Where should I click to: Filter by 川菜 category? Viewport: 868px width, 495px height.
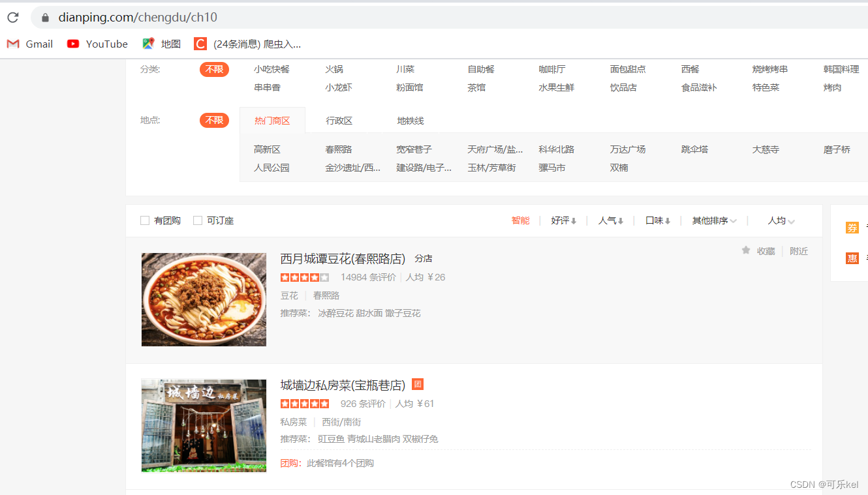pos(405,69)
